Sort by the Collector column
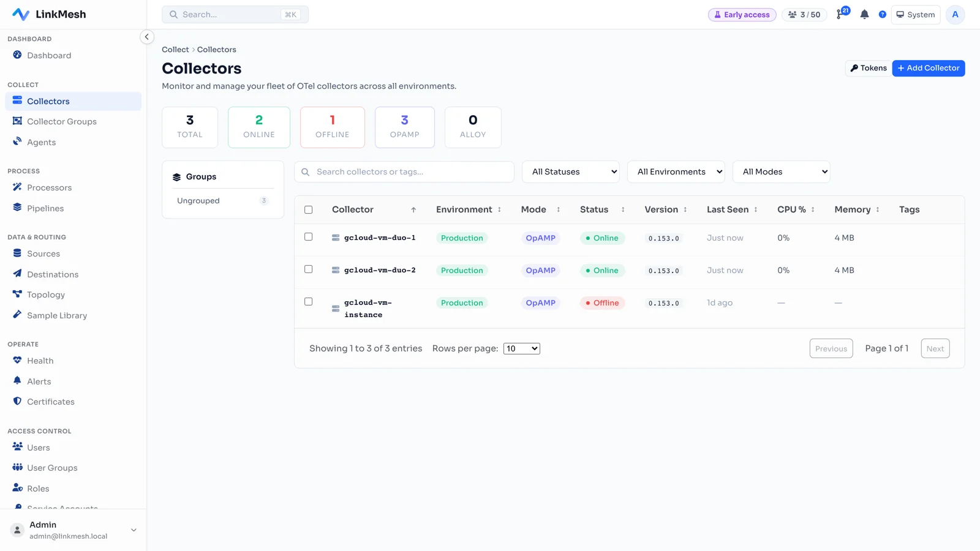Image resolution: width=980 pixels, height=551 pixels. [x=374, y=209]
